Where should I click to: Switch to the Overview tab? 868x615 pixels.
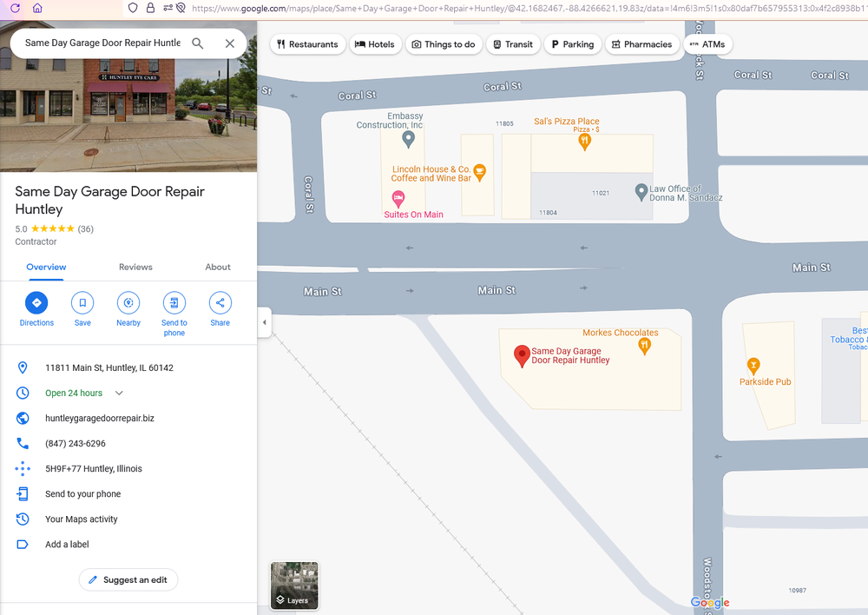coord(46,267)
